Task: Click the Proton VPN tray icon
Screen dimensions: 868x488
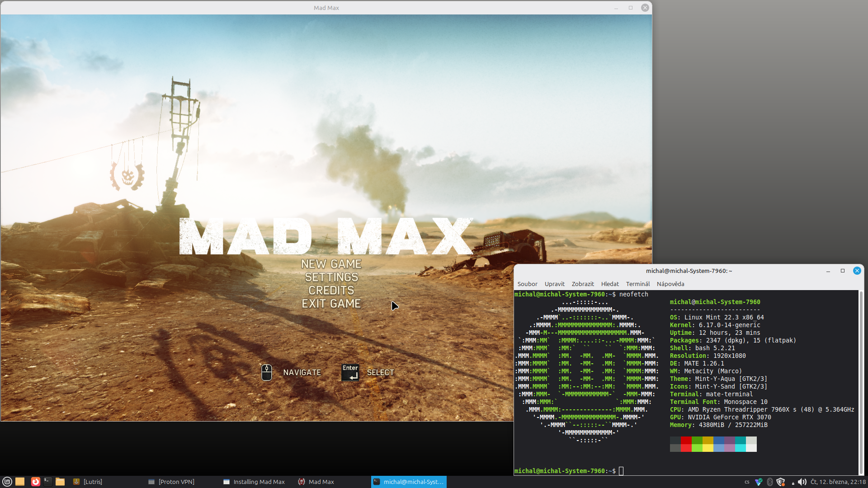Action: (x=759, y=482)
